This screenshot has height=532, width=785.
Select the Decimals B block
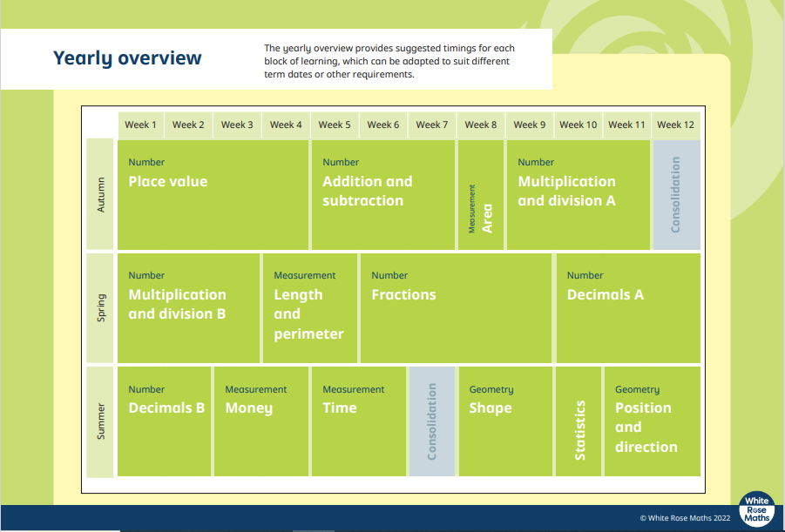[164, 421]
